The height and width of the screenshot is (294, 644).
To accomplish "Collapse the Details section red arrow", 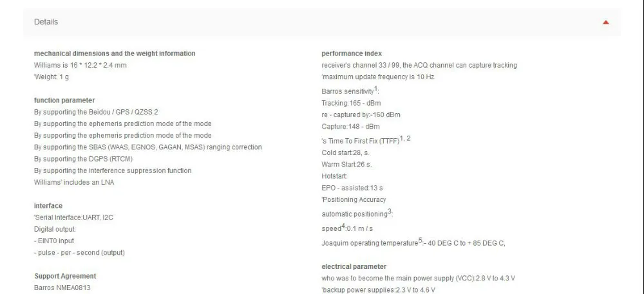I will click(605, 23).
